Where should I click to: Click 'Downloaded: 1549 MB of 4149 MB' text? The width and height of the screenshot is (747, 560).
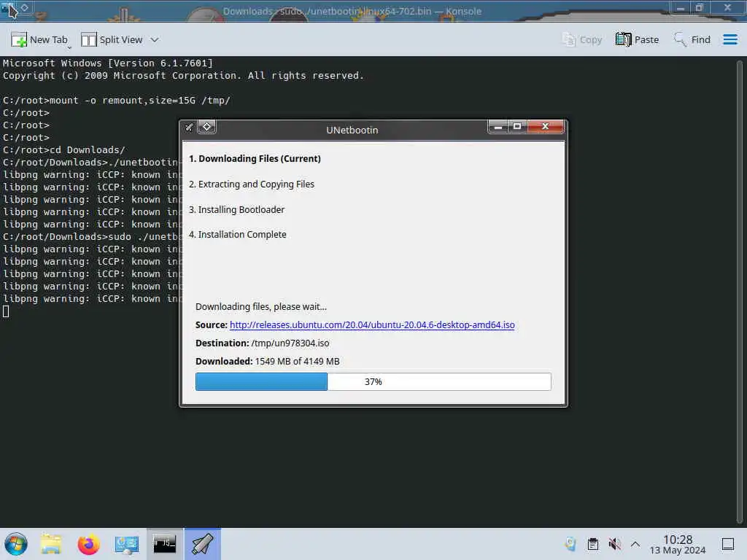click(x=267, y=362)
